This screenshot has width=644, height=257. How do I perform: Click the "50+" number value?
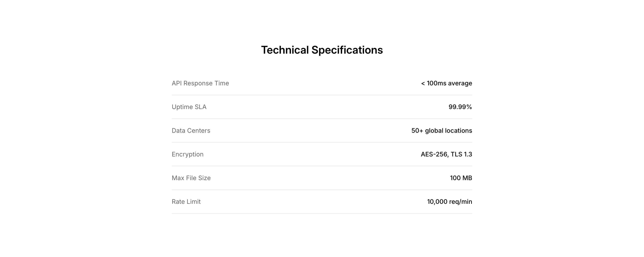417,131
